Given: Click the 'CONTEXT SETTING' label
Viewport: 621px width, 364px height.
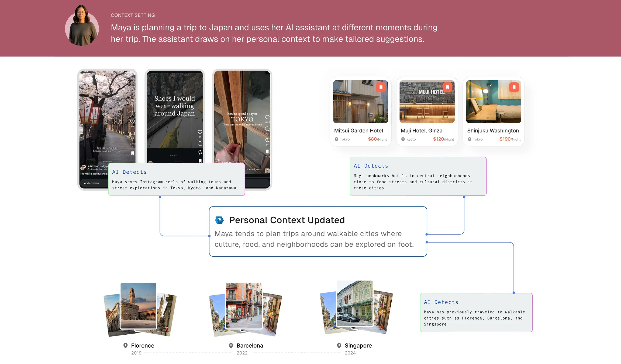Looking at the screenshot, I should click(x=133, y=15).
